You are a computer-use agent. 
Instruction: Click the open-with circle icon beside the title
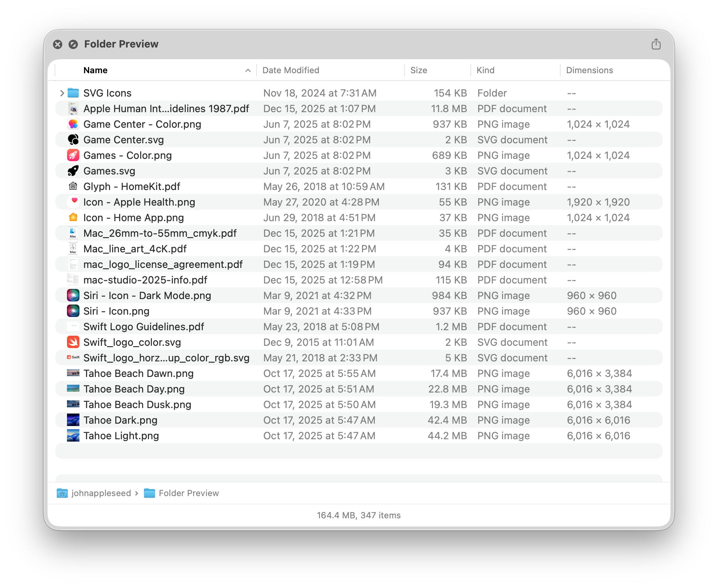coord(73,44)
